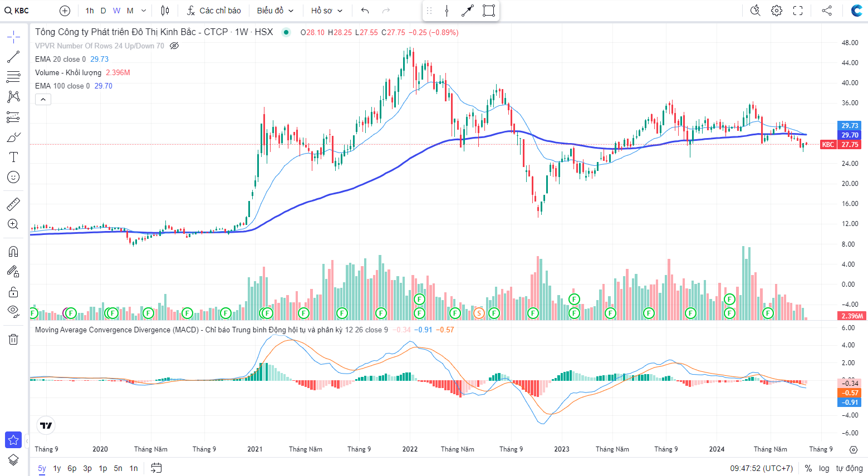Screen dimensions: 868x476
Task: Remove drawings with trash icon
Action: click(x=13, y=339)
